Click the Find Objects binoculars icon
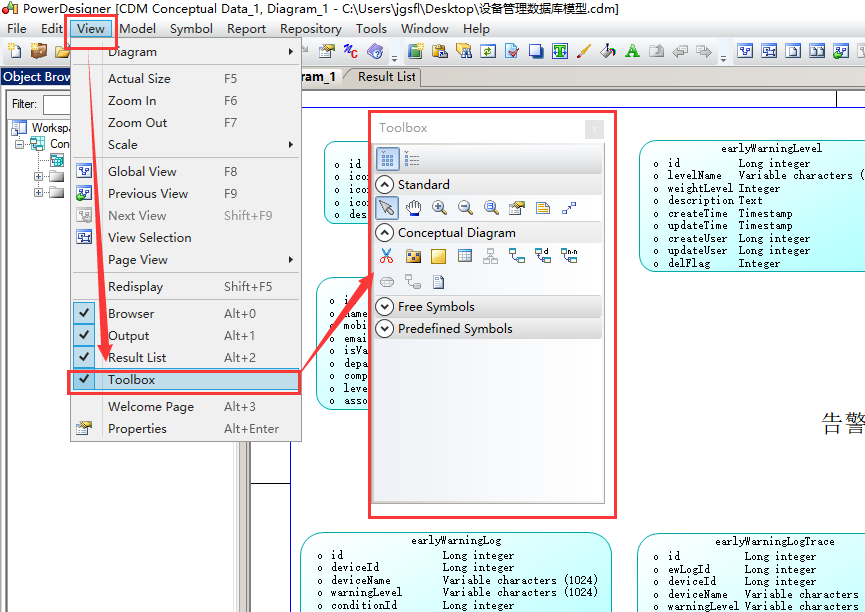This screenshot has width=865, height=612. [x=464, y=51]
